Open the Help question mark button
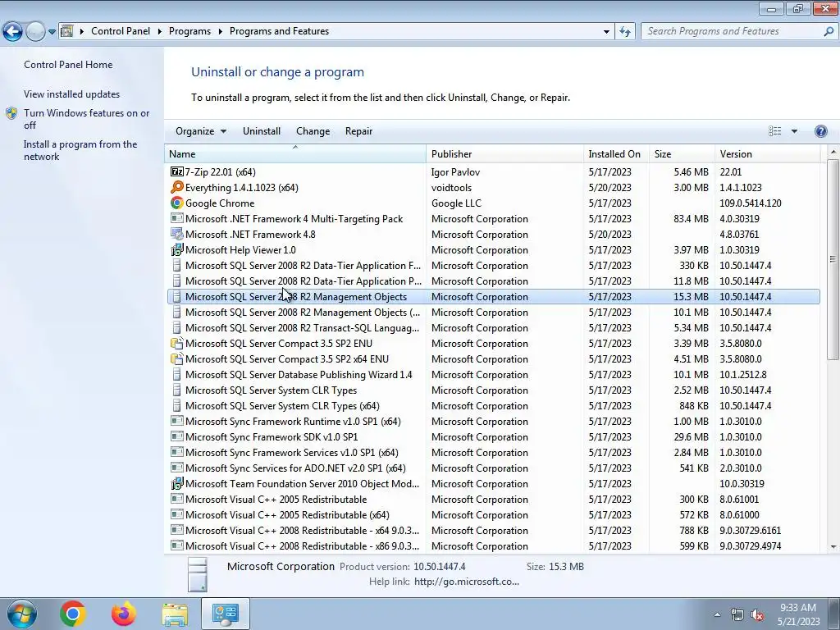 point(820,131)
